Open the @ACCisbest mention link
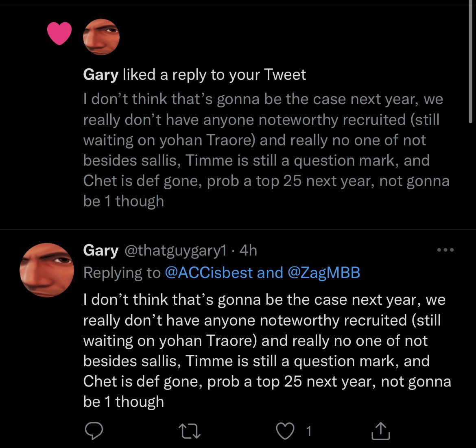 pos(209,272)
